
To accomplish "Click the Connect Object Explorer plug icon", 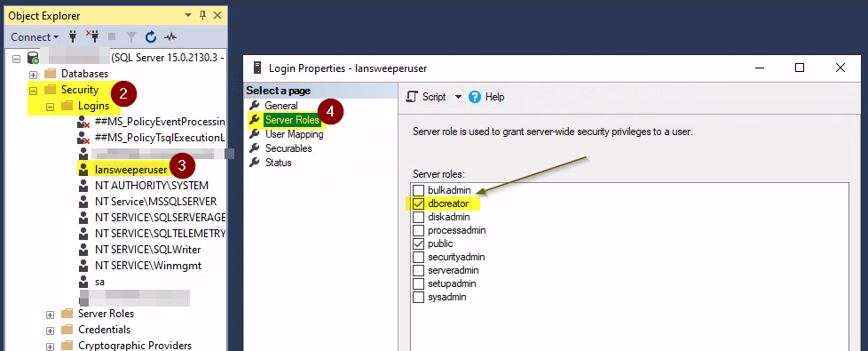I will [73, 37].
